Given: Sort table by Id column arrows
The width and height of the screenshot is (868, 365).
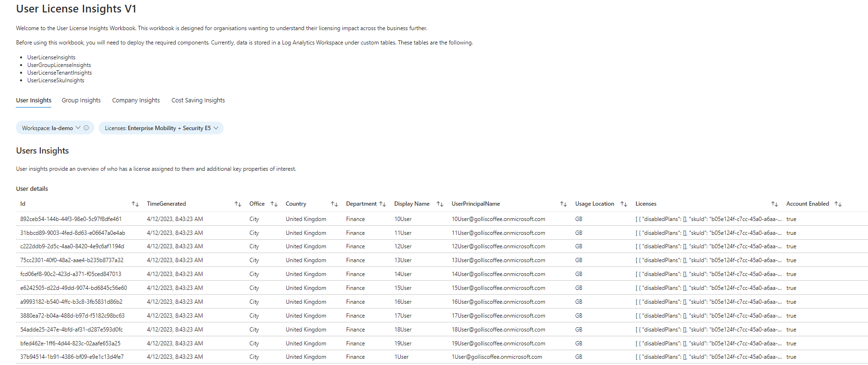Looking at the screenshot, I should pyautogui.click(x=135, y=204).
